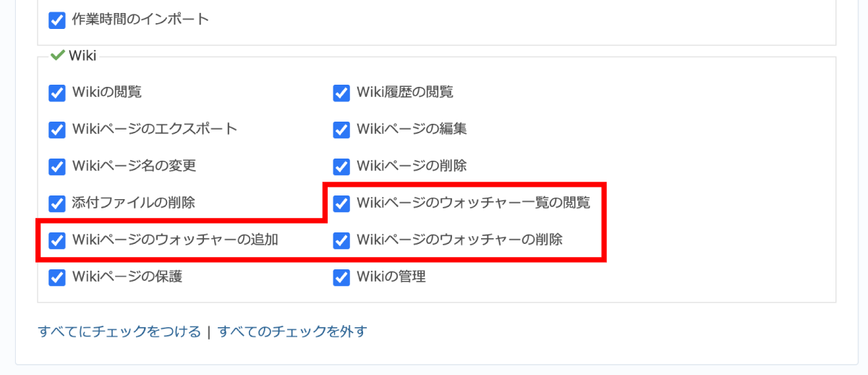This screenshot has width=868, height=375.
Task: Toggle Wikiの管理 permission checkbox
Action: click(341, 277)
